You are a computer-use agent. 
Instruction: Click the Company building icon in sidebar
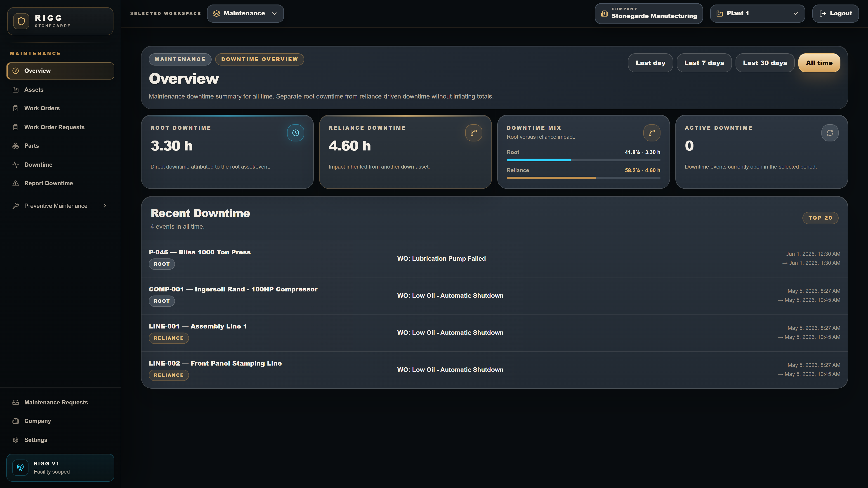16,421
